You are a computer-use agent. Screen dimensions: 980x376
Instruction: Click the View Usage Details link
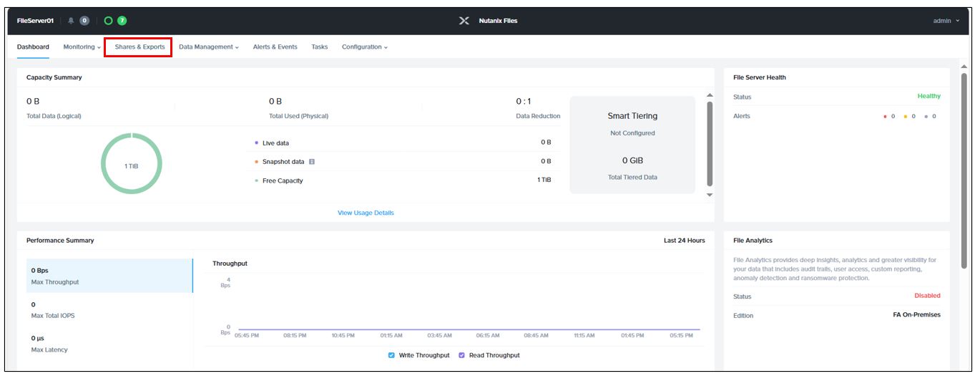pos(366,213)
